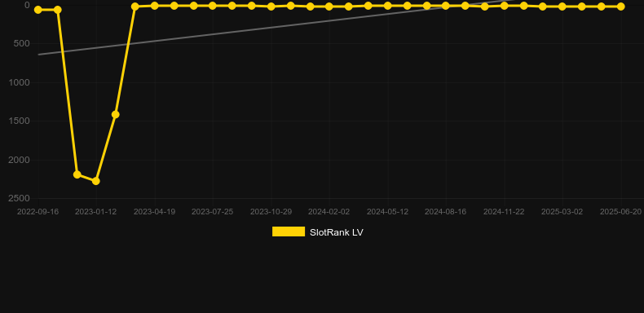This screenshot has width=644, height=313.
Task: Click the data point above the 2023-04-19 label
Action: pos(154,6)
